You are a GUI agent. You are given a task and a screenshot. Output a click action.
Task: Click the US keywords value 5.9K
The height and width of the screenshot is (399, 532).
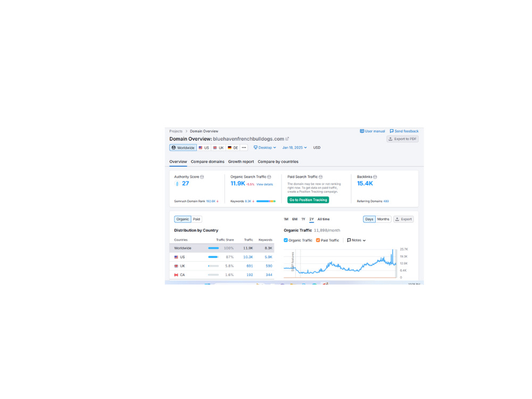tap(268, 257)
